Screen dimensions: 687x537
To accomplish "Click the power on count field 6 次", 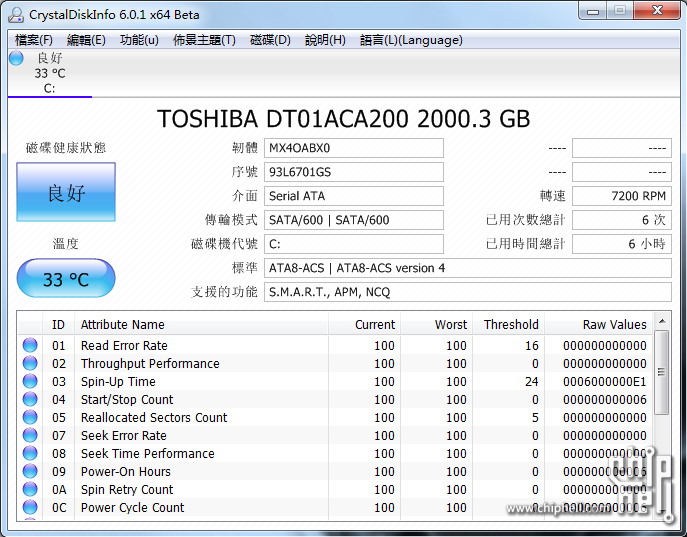I will point(622,220).
